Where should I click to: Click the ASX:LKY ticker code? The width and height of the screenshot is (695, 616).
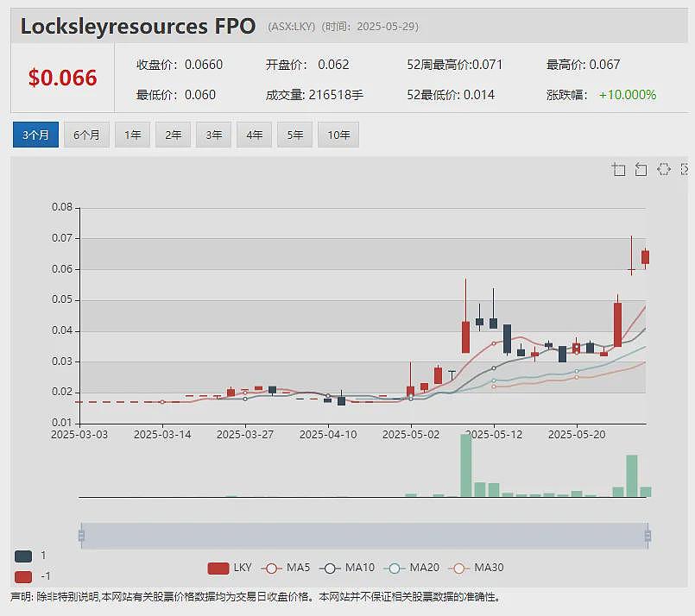pyautogui.click(x=291, y=27)
